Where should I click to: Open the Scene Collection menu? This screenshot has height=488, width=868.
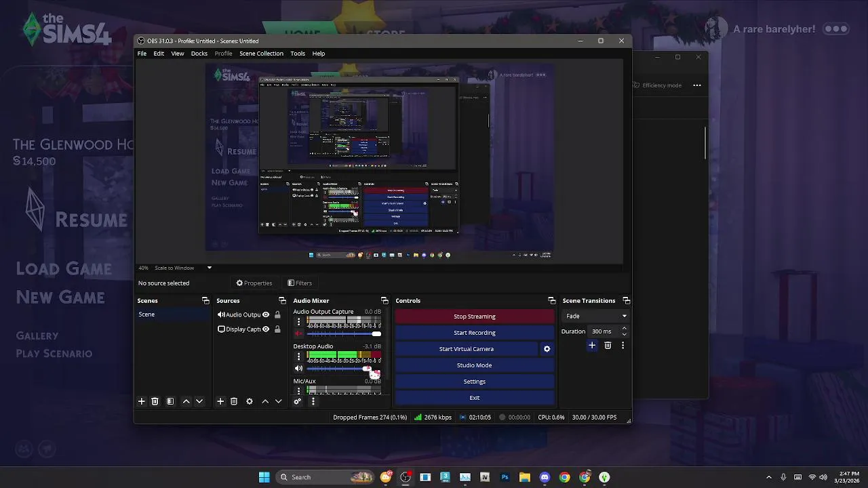261,54
